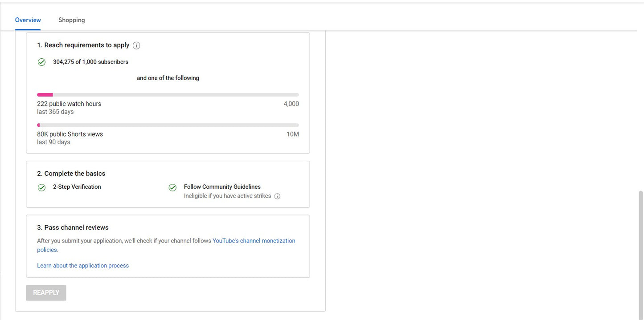Click the 80K public Shorts views label

click(x=70, y=134)
